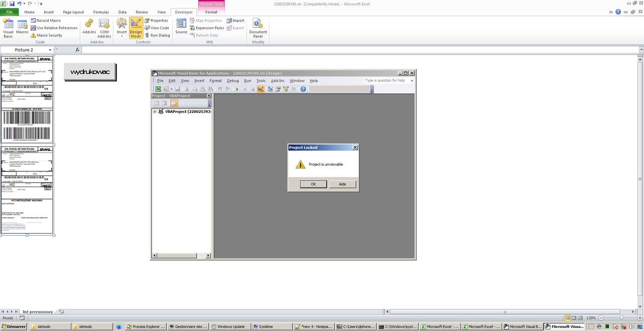The image size is (644, 331).
Task: Close the Project Locked dialog
Action: coord(355,148)
